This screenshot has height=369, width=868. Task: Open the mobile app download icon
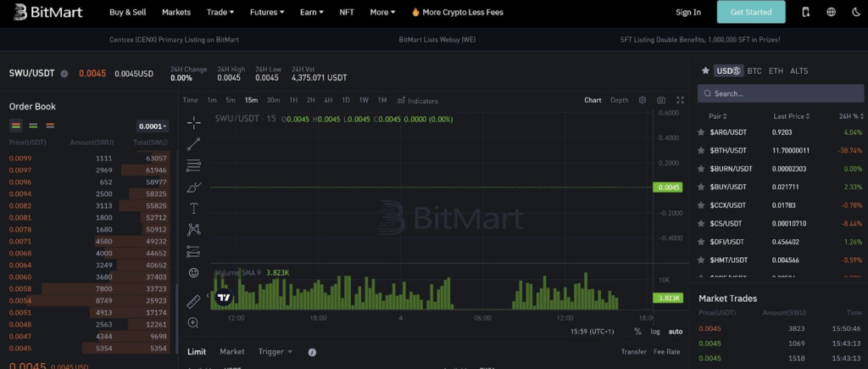point(805,12)
